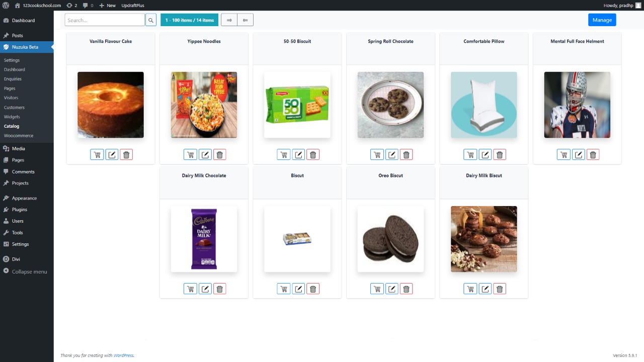644x362 pixels.
Task: Add Vanilla Flavour Cake to cart
Action: click(97, 155)
